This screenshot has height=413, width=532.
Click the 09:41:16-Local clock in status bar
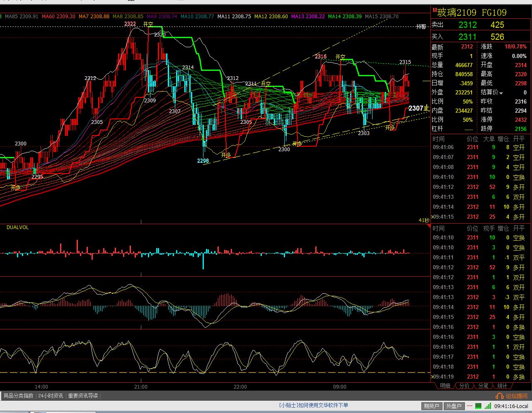pyautogui.click(x=511, y=406)
